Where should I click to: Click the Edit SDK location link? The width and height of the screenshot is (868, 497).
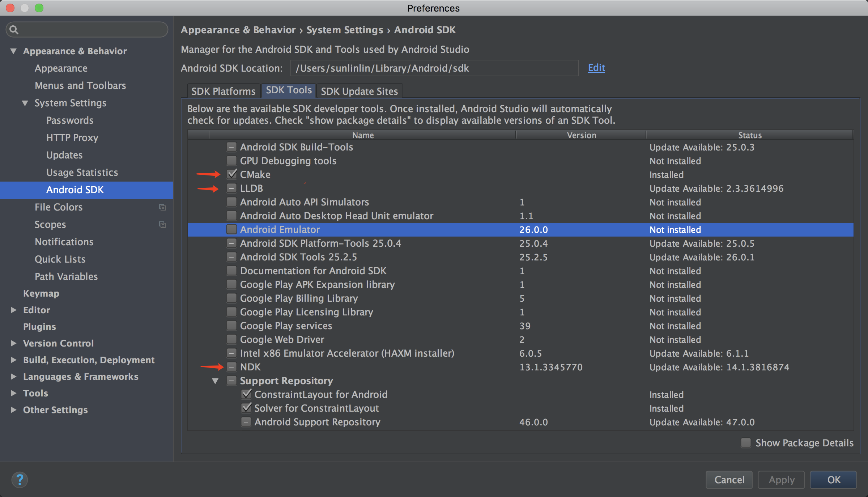pos(596,68)
